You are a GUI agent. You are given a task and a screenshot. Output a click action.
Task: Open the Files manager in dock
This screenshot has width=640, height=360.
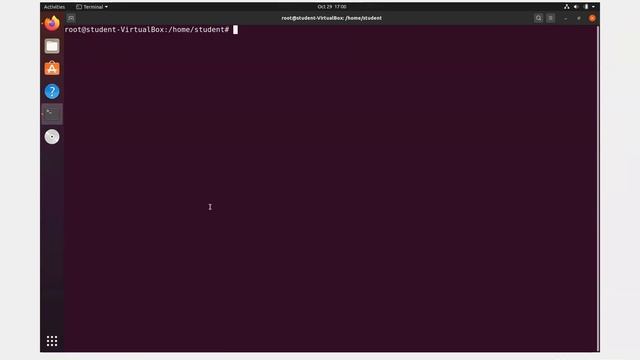pos(52,46)
